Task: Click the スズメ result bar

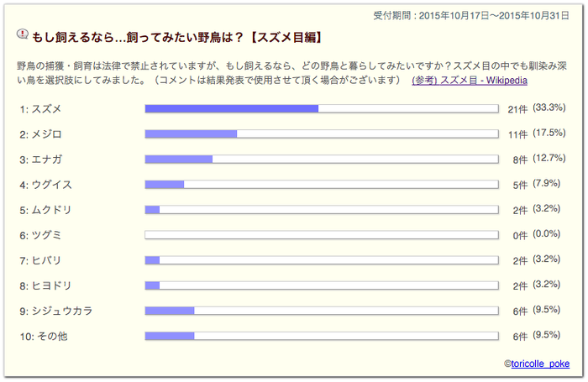Action: click(x=322, y=108)
